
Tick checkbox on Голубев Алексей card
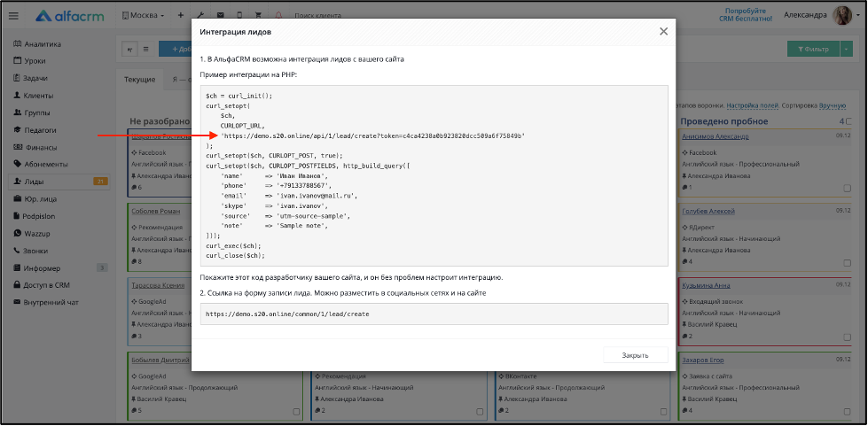(x=847, y=263)
